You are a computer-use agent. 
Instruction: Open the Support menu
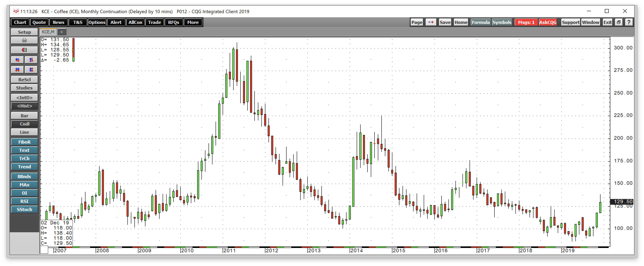[x=571, y=22]
